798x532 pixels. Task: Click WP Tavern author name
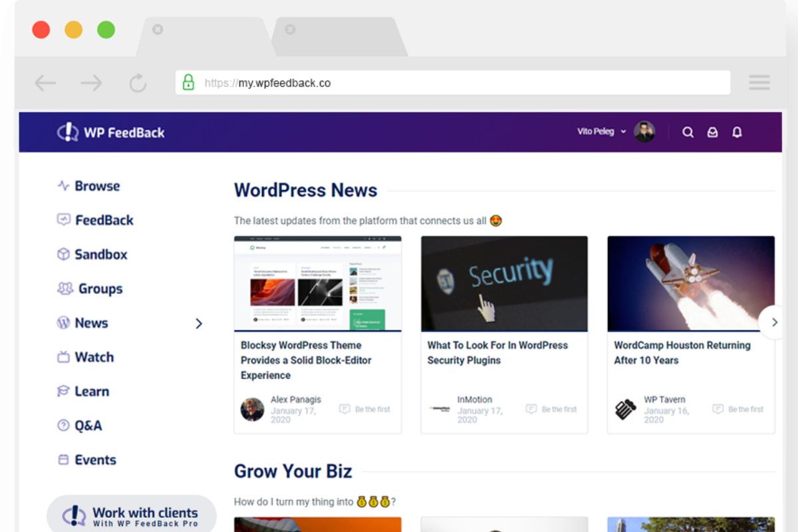(664, 400)
